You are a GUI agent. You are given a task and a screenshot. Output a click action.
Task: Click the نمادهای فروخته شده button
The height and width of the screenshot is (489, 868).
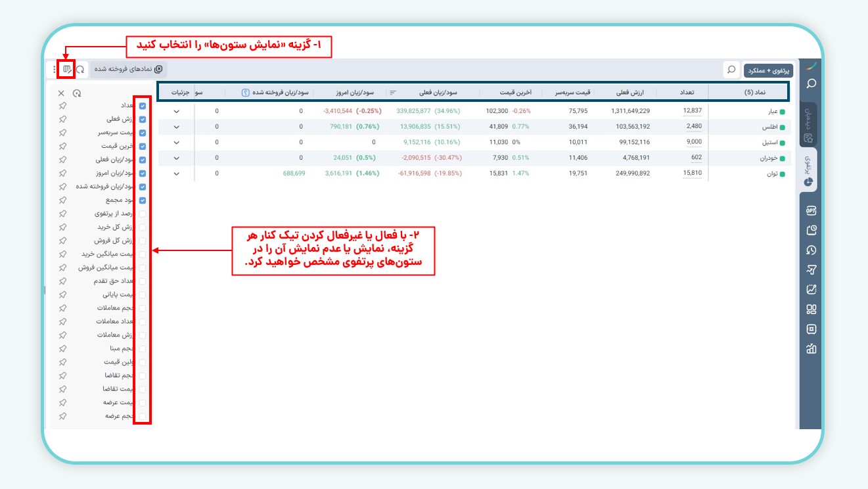click(x=128, y=69)
